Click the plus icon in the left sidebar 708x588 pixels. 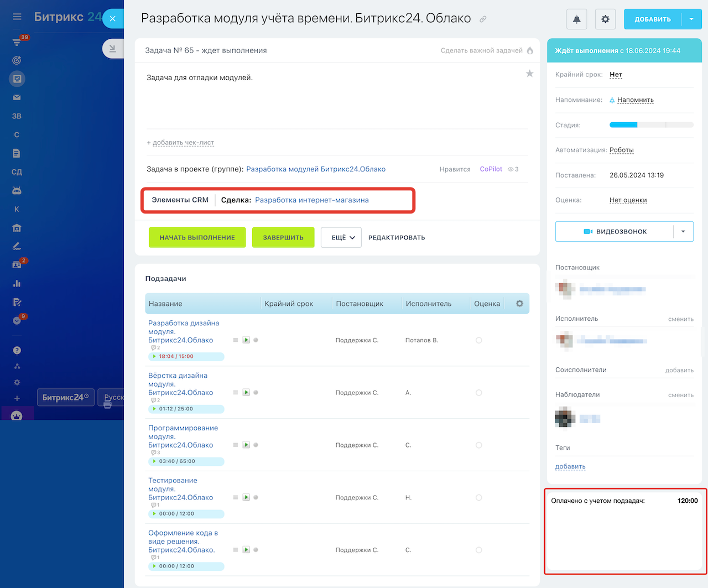[17, 398]
